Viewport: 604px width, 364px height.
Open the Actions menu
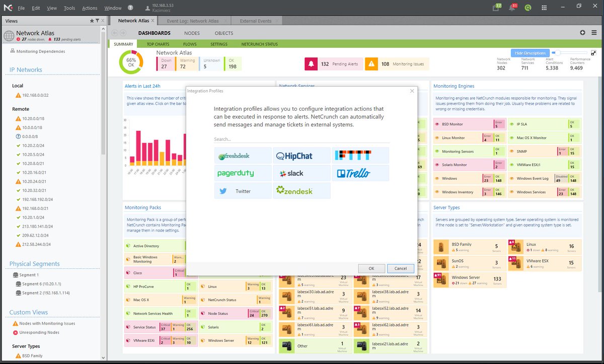90,8
